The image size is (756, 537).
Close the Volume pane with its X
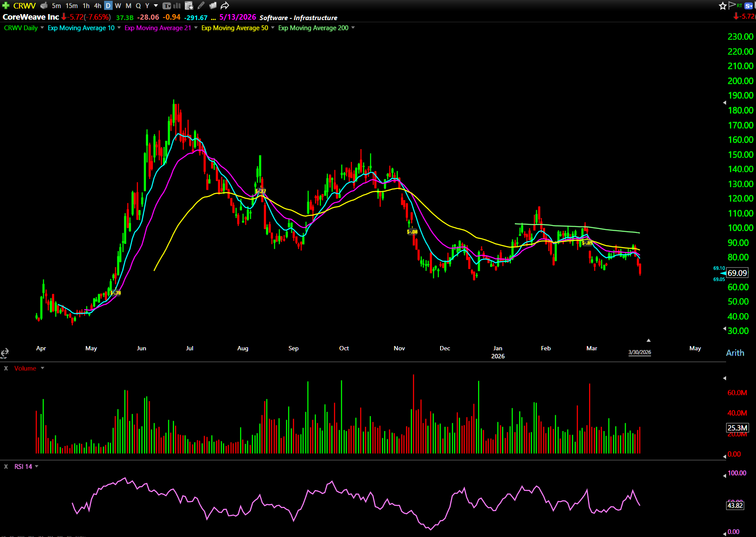click(6, 368)
